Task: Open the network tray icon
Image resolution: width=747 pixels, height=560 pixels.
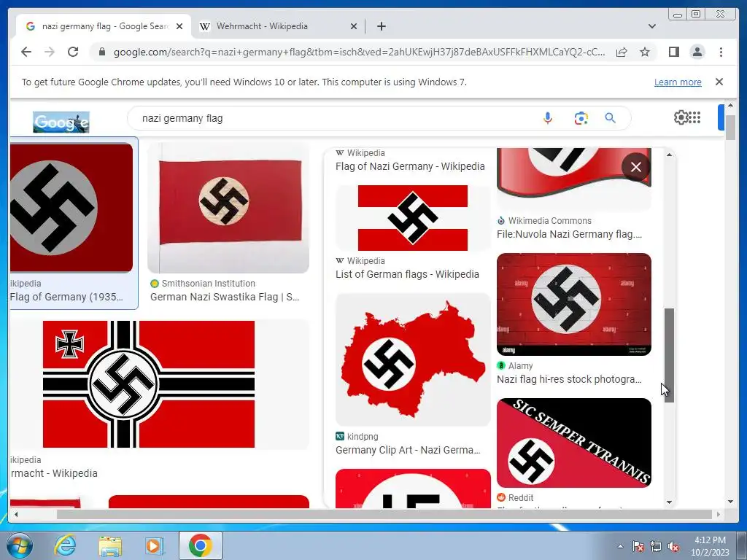Action: coord(656,546)
